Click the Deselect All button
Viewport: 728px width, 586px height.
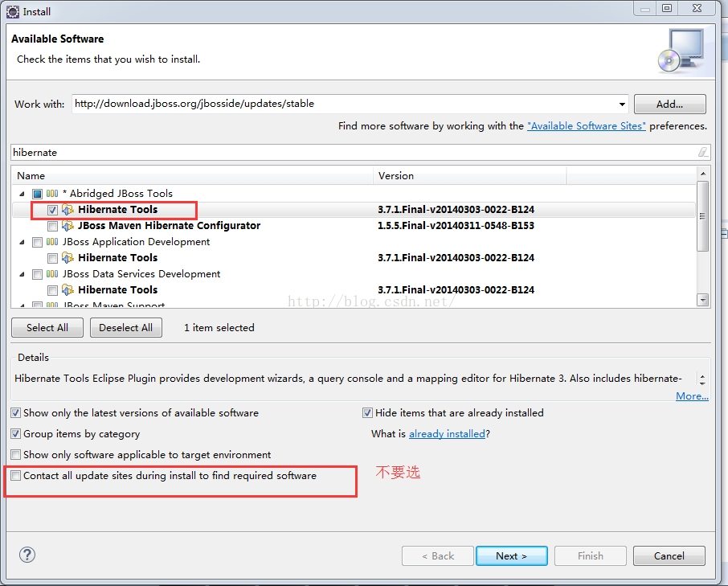click(126, 328)
